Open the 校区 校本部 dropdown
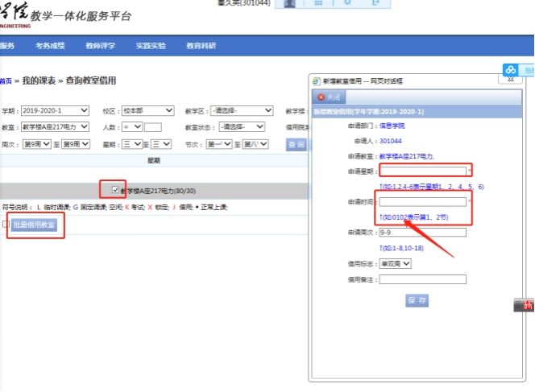 (x=147, y=110)
